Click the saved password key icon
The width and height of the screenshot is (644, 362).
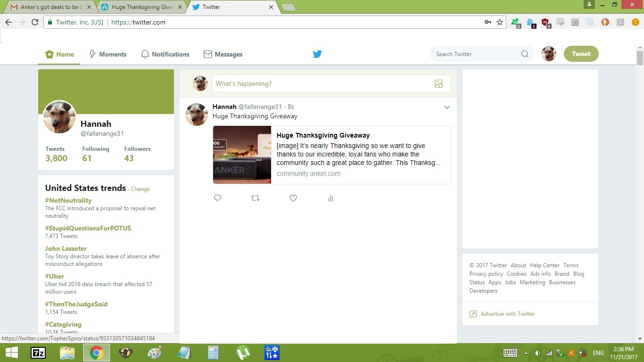(488, 22)
